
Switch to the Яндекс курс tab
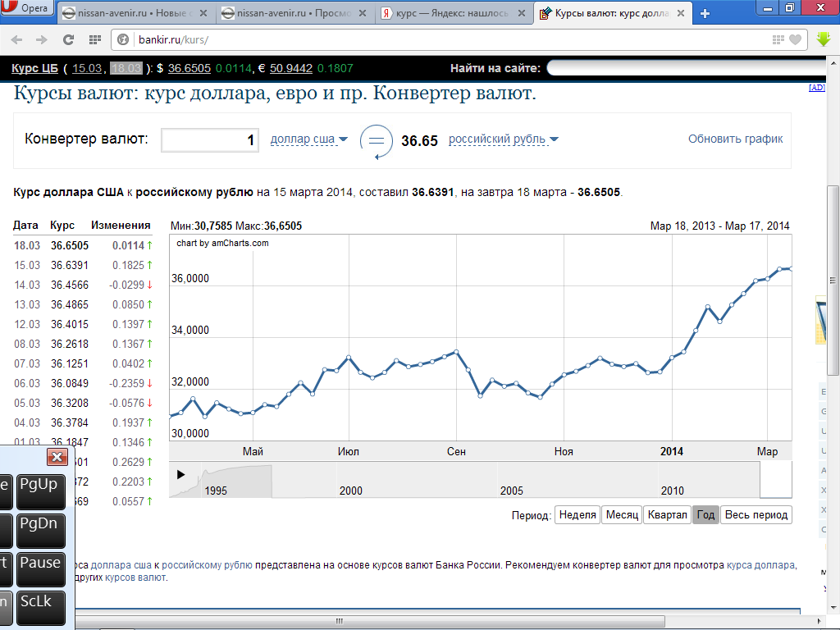click(x=454, y=14)
